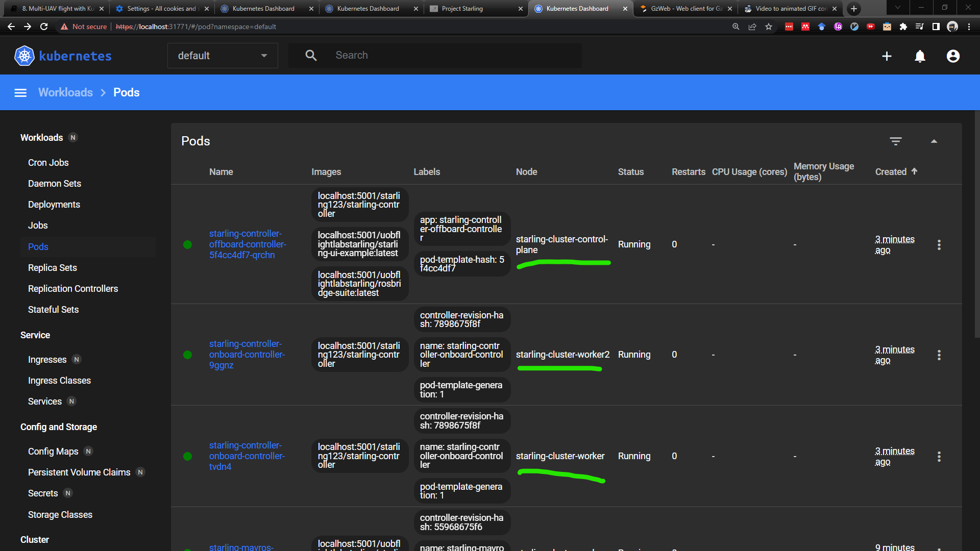Open a new browser tab
Image resolution: width=980 pixels, height=551 pixels.
click(854, 9)
